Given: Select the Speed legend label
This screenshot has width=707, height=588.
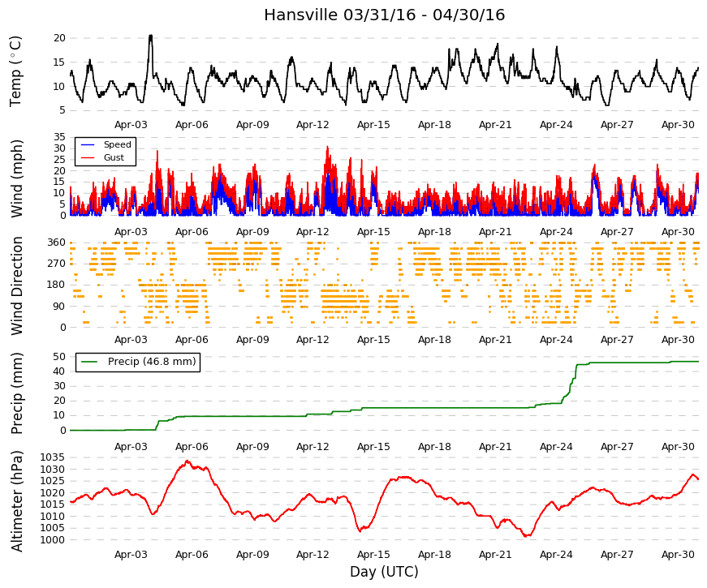Looking at the screenshot, I should tap(117, 144).
